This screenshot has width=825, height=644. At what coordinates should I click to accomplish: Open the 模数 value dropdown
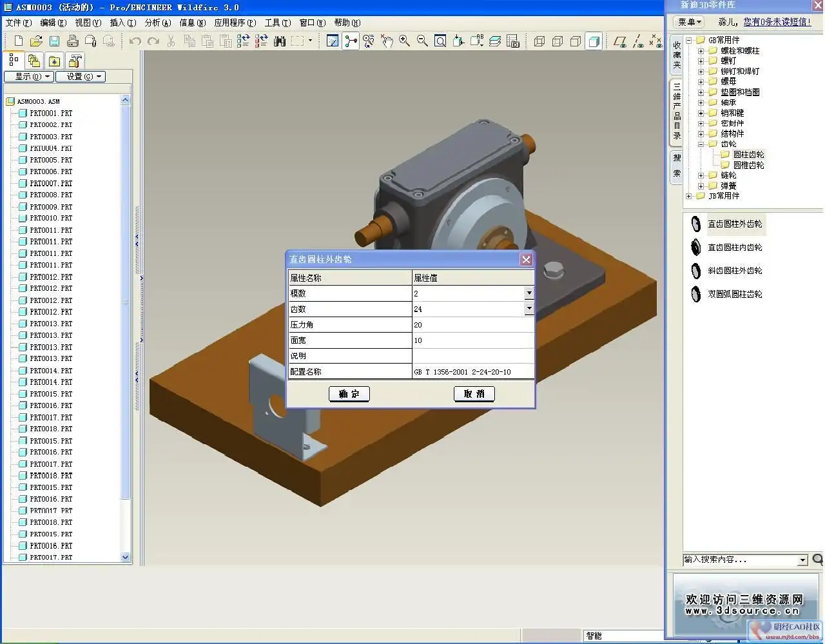[x=529, y=293]
